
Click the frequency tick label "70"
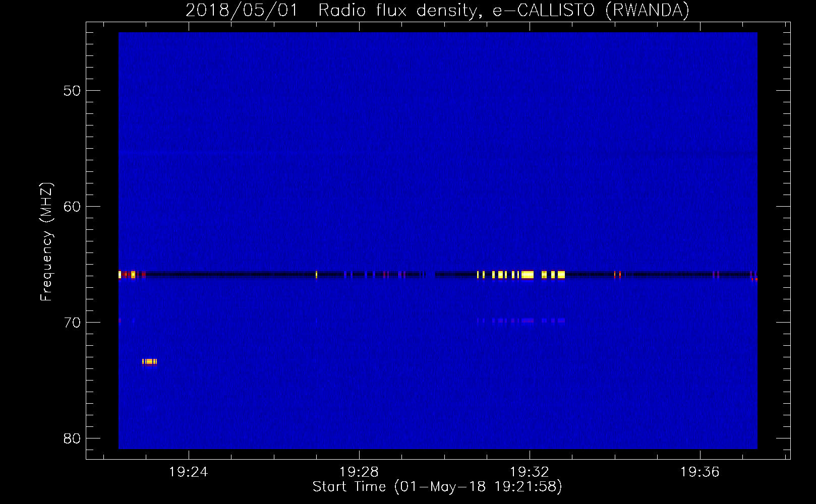(73, 323)
